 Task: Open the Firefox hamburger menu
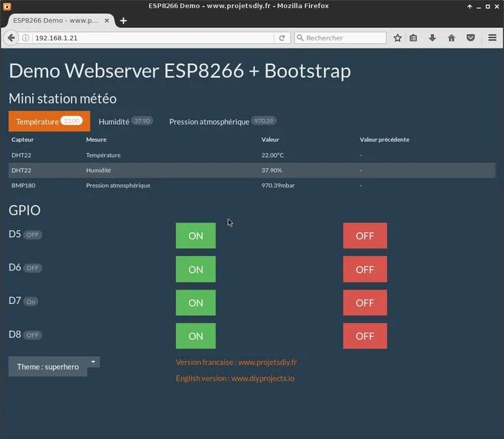click(492, 38)
